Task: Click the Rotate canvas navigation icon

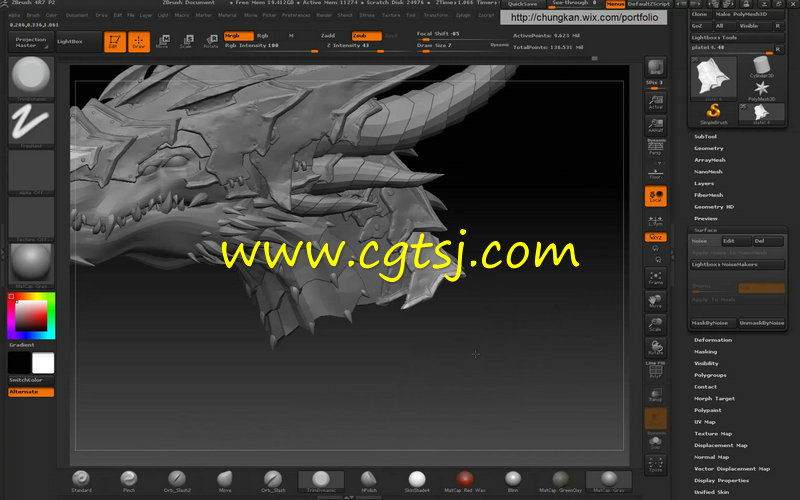Action: [x=656, y=348]
